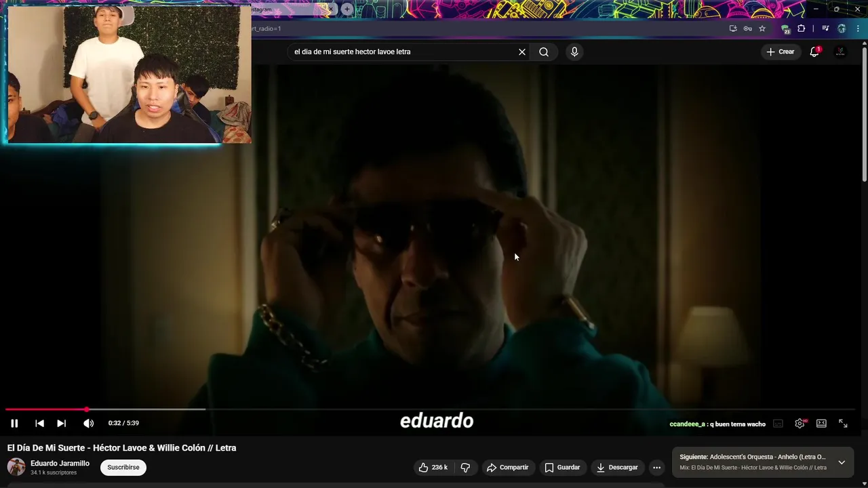Click the video title El Día De Mi Suerte
The image size is (868, 488).
122,448
